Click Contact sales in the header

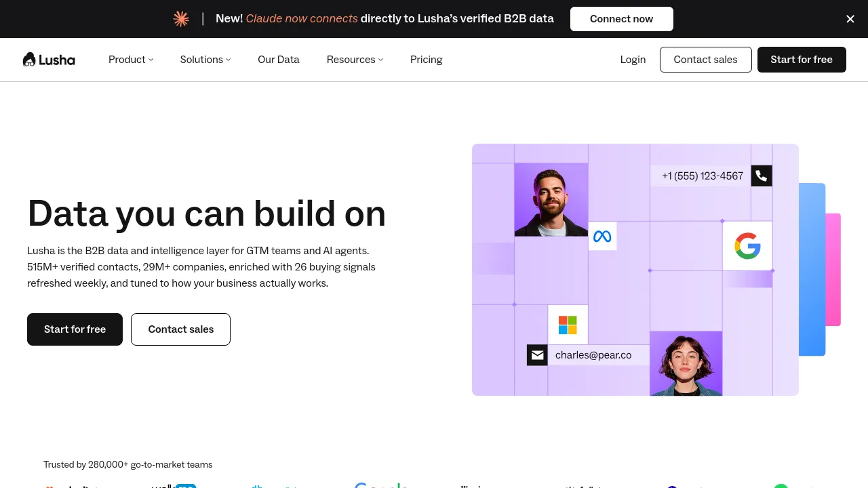[706, 60]
